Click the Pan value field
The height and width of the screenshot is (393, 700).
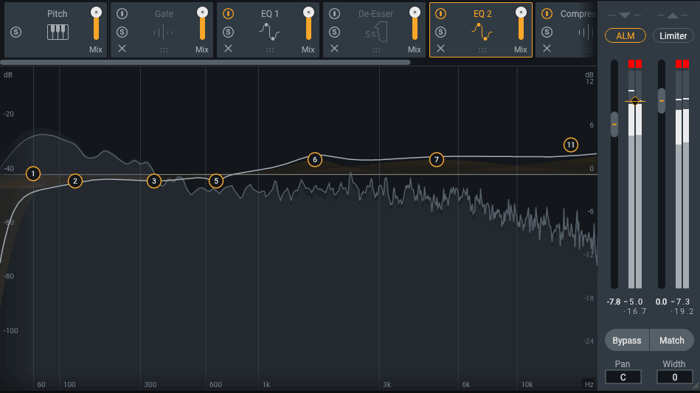623,377
